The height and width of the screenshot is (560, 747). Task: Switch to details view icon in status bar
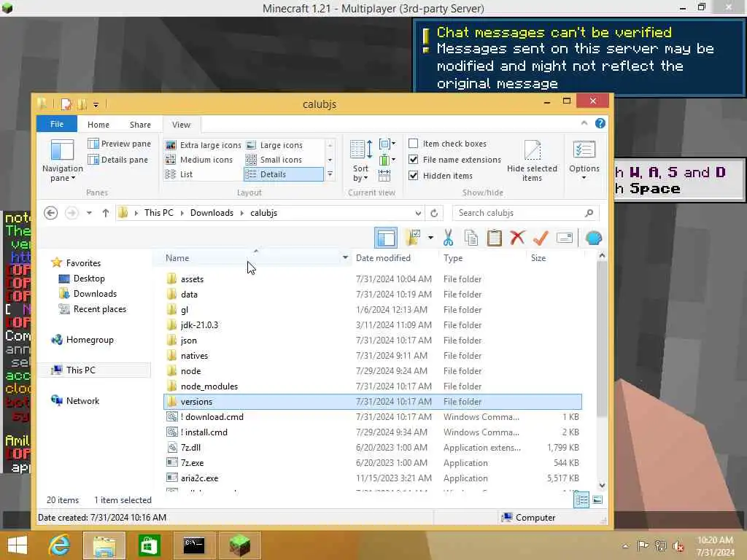581,500
